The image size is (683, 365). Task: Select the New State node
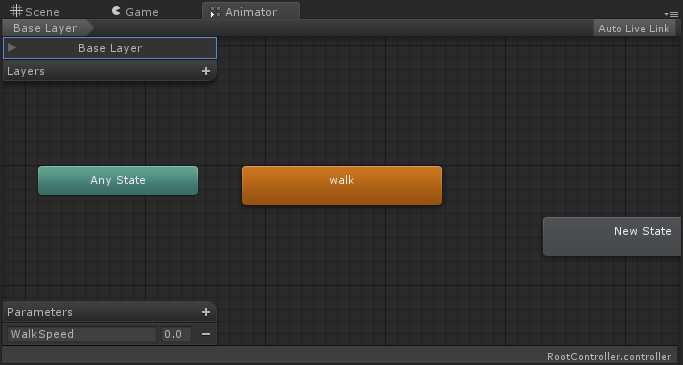pos(612,237)
